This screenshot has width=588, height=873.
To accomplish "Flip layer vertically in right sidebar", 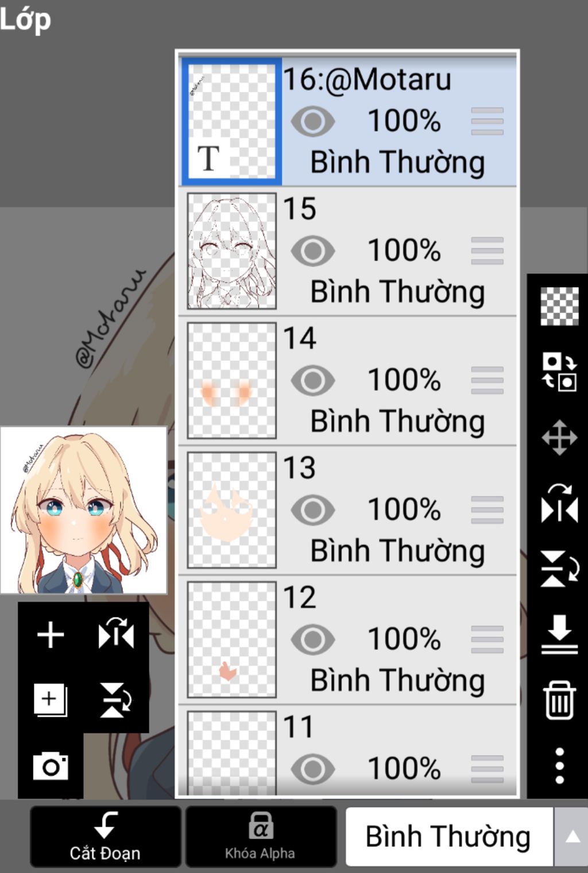I will (x=559, y=569).
